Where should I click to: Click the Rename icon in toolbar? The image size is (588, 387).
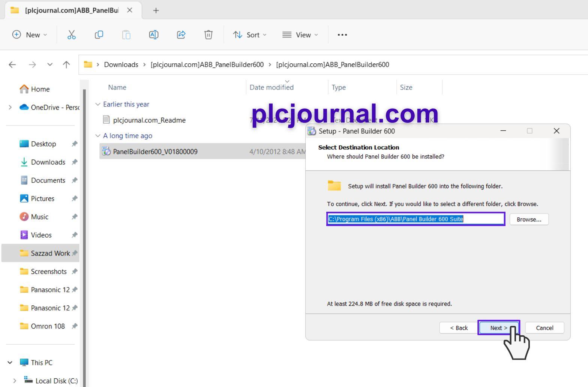(x=154, y=35)
